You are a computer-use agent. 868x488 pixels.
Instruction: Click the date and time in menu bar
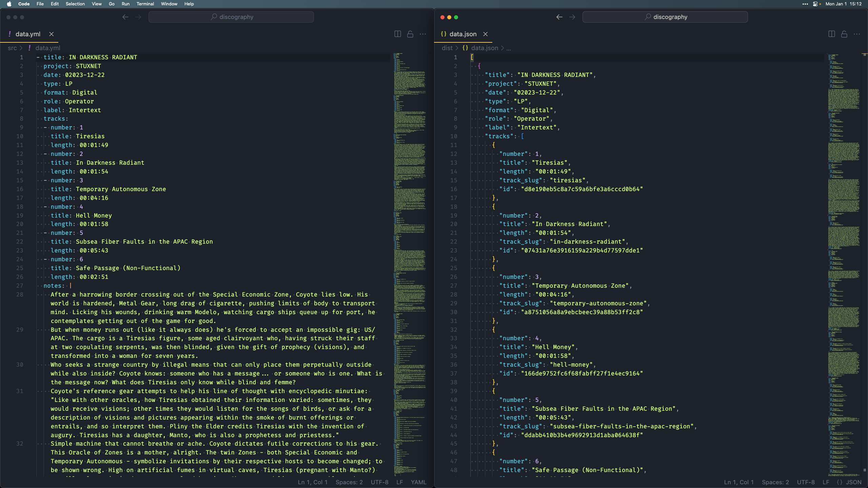click(844, 4)
